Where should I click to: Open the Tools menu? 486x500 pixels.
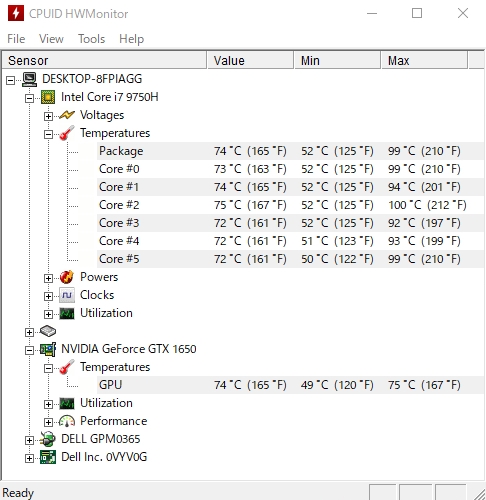coord(92,39)
